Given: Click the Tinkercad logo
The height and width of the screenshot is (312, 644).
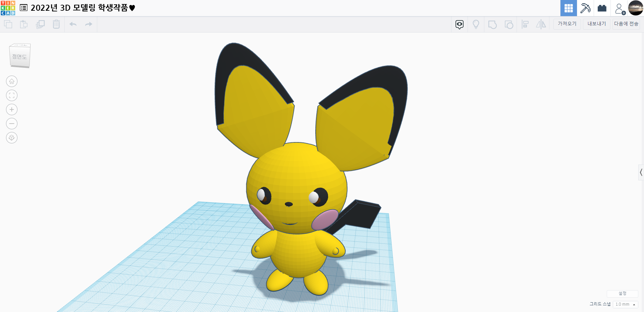Looking at the screenshot, I should click(x=8, y=8).
